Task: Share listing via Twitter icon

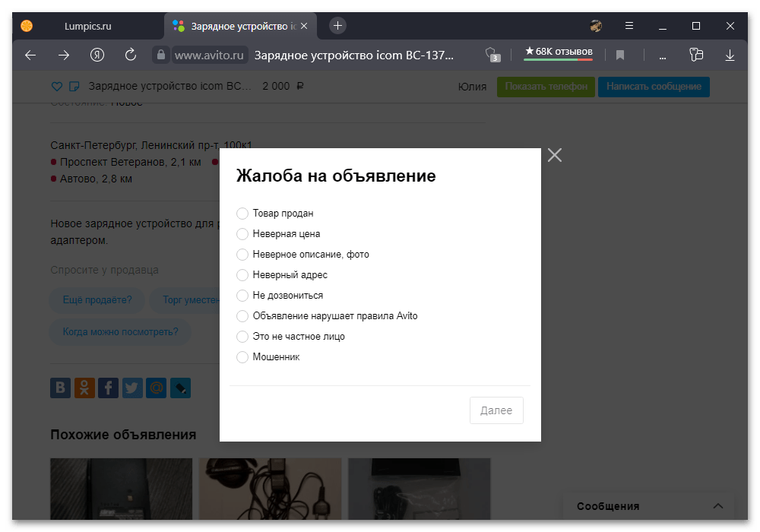Action: [x=132, y=388]
